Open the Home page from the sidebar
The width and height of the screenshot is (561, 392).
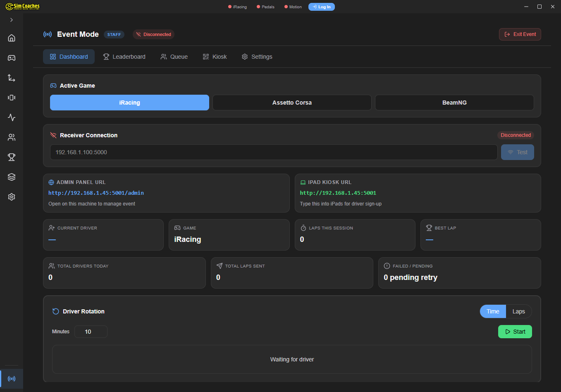pyautogui.click(x=11, y=38)
